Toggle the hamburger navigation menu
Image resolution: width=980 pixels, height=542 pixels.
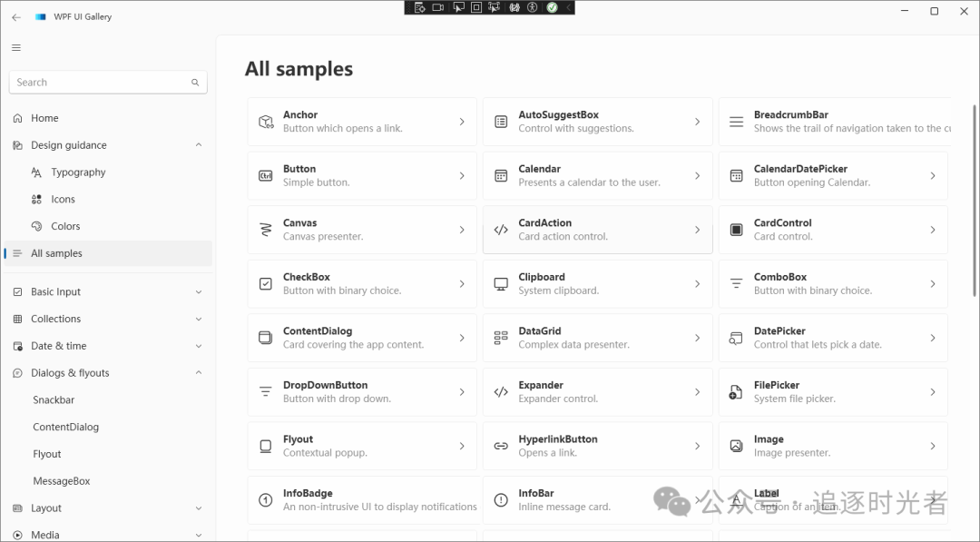tap(16, 47)
